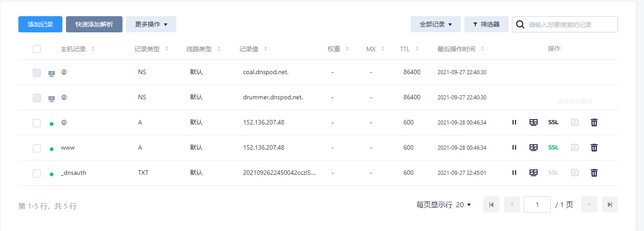Open monitoring icon for @ A record

pyautogui.click(x=534, y=122)
